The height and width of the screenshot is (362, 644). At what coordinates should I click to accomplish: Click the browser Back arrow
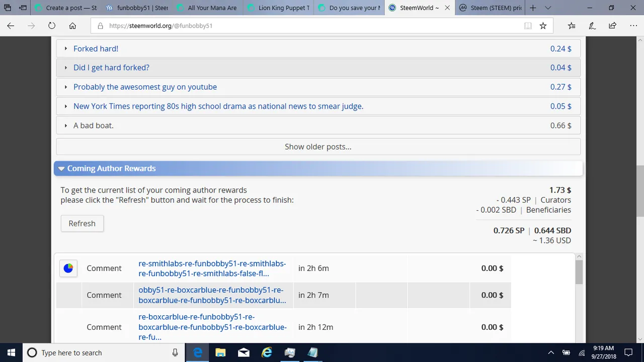pos(11,26)
